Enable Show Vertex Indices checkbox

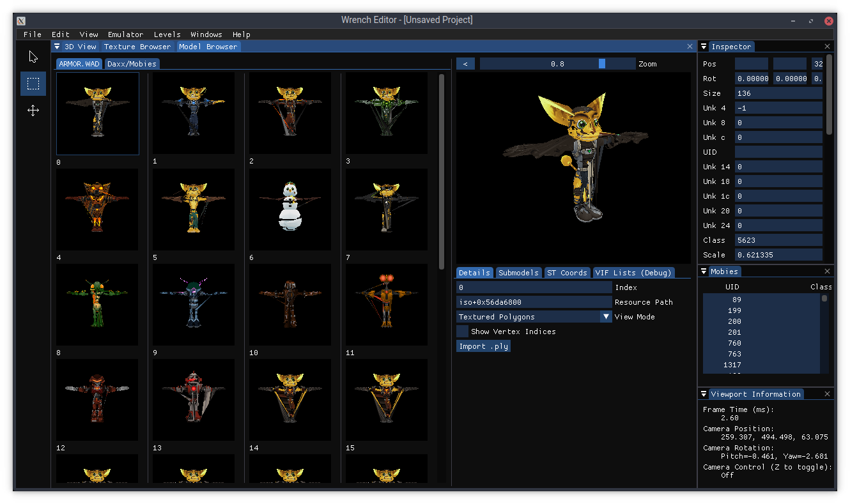click(462, 332)
